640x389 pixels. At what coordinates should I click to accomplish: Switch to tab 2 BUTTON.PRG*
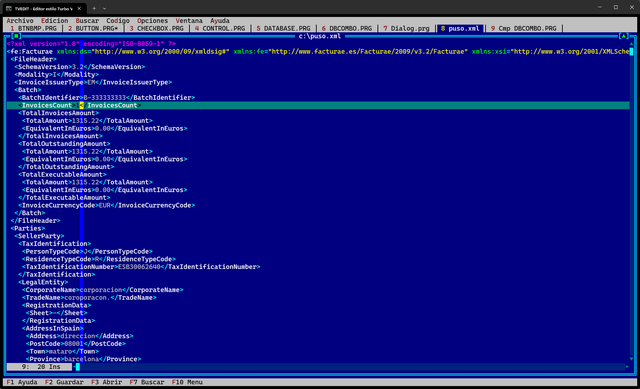click(x=93, y=28)
